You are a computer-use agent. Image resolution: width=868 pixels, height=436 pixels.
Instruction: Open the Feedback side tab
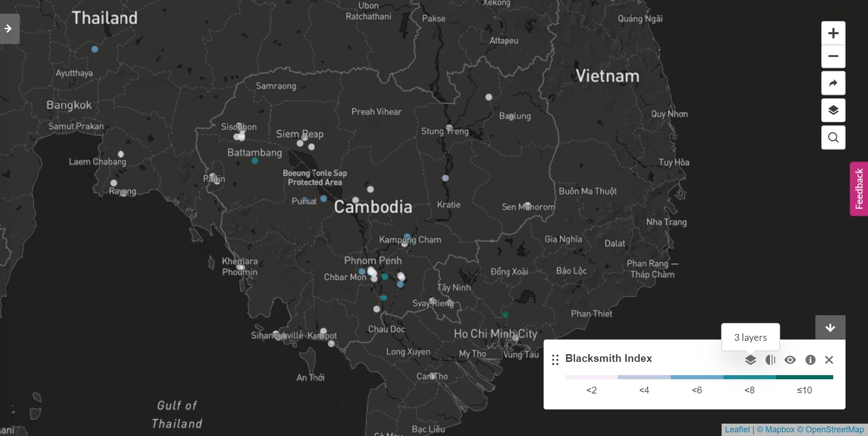pyautogui.click(x=859, y=188)
